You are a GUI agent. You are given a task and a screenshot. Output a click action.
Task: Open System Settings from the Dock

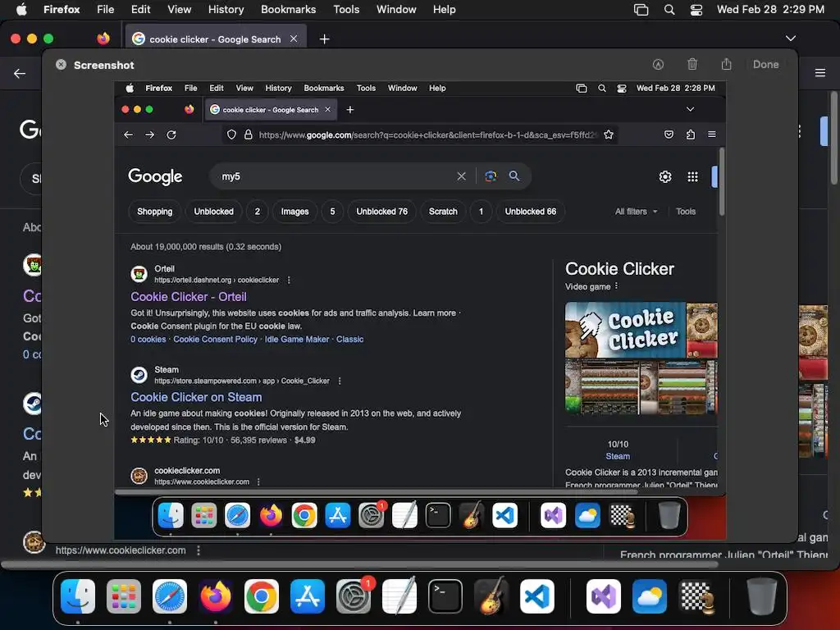[354, 596]
